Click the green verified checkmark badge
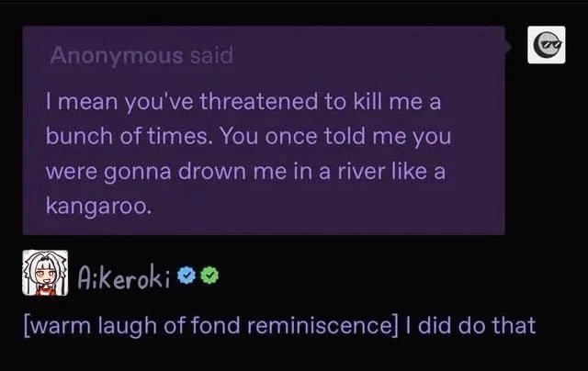Screen dimensions: 588x371 pos(209,275)
